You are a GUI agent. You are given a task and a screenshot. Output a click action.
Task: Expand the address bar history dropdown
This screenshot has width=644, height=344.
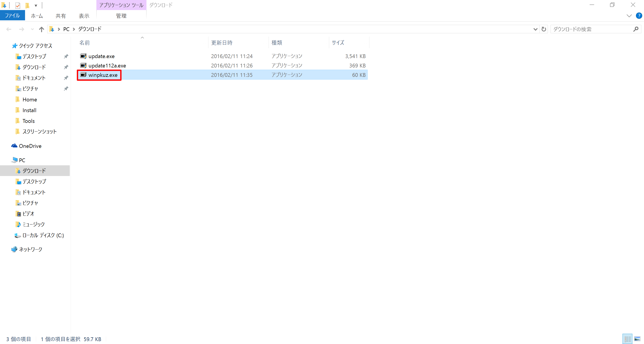535,29
